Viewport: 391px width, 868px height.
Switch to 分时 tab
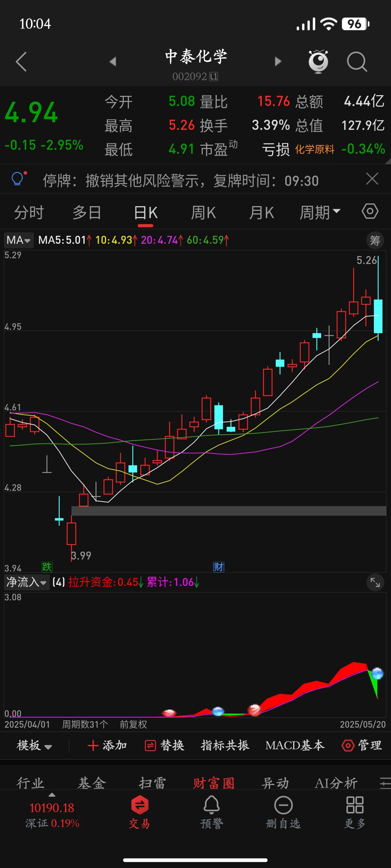point(29,212)
